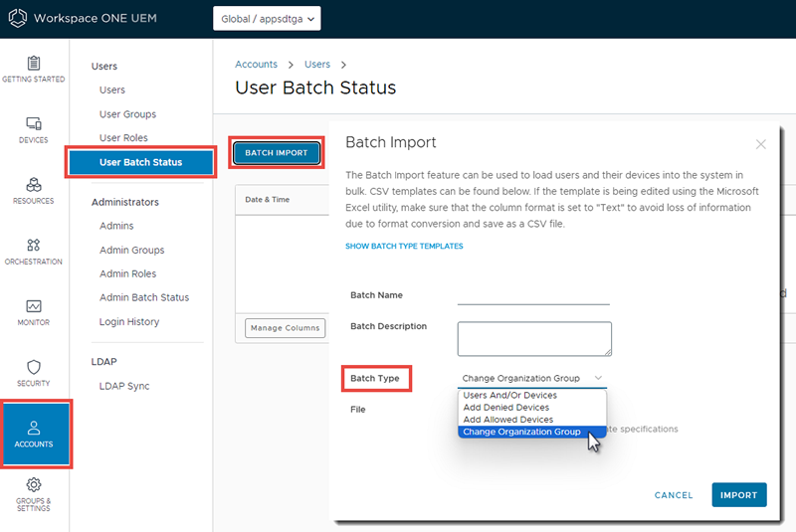Open User Roles in the side menu
The height and width of the screenshot is (532, 796).
(x=123, y=138)
